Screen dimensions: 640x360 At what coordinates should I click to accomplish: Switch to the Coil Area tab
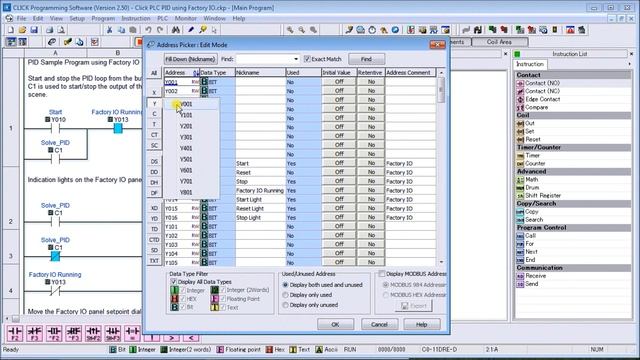click(499, 42)
